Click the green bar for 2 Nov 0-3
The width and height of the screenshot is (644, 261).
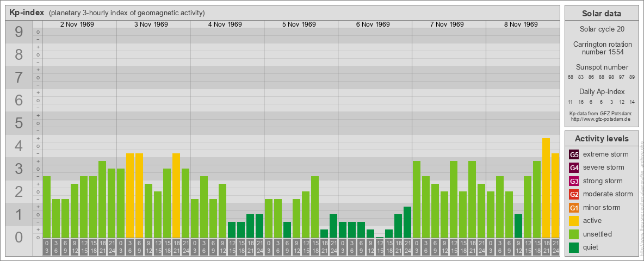[47, 207]
